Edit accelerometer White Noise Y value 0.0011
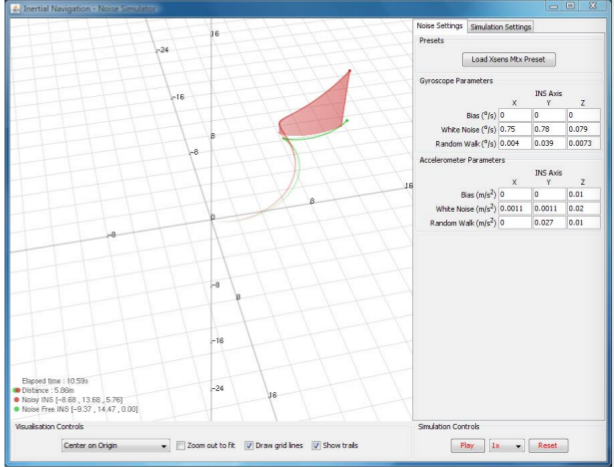Screen dimensions: 614x467 [549, 209]
